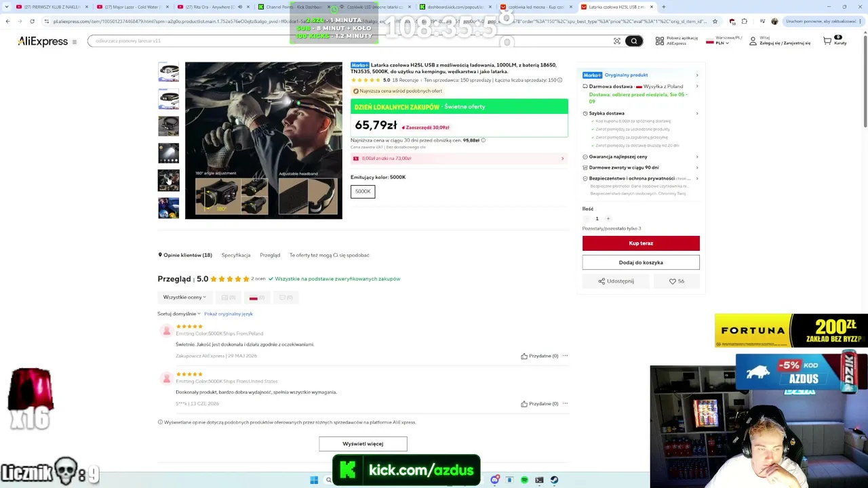The width and height of the screenshot is (868, 488).
Task: Increase quantity with the plus button
Action: click(608, 218)
